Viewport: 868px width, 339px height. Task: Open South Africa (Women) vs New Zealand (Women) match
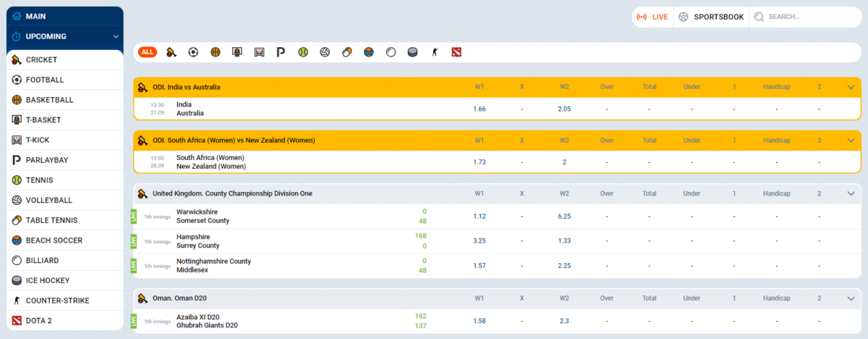pyautogui.click(x=211, y=162)
